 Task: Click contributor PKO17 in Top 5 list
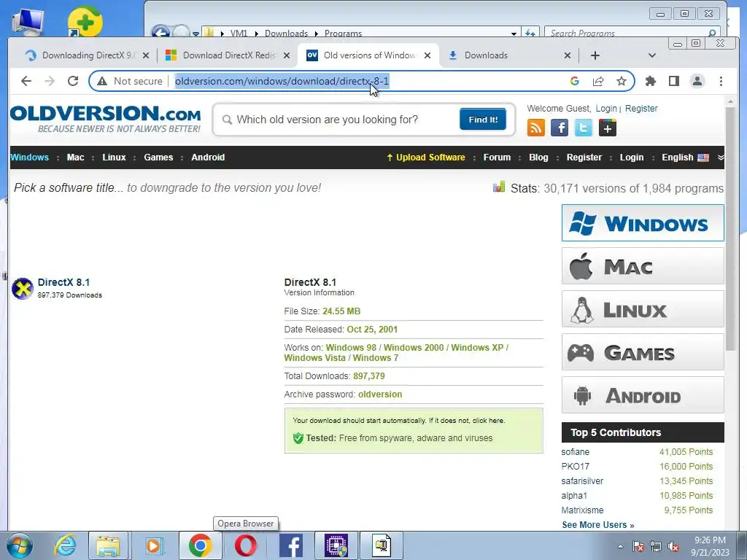[575, 466]
